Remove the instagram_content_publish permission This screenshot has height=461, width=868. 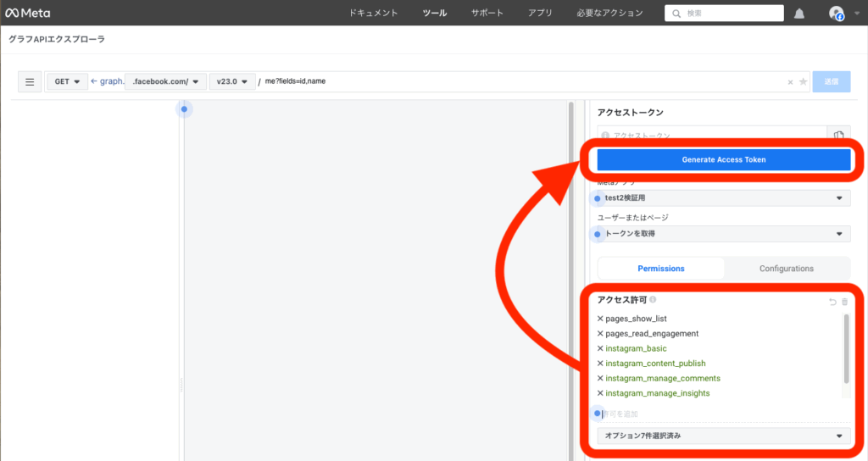[600, 364]
